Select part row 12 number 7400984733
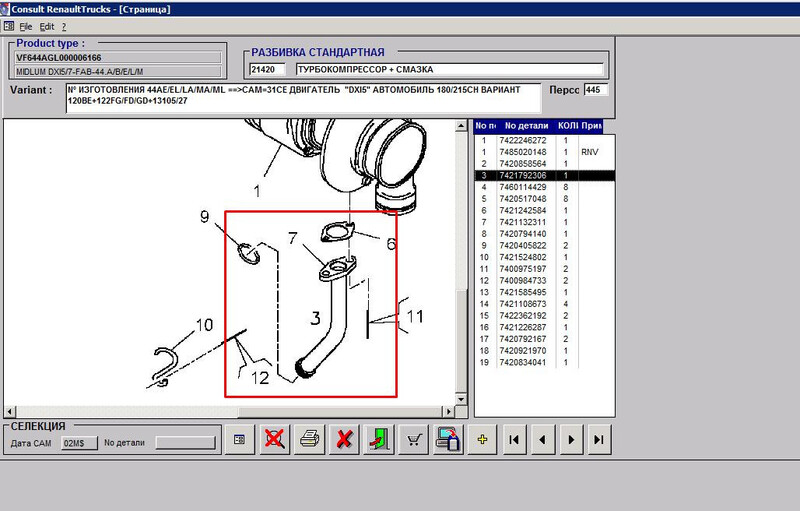The height and width of the screenshot is (511, 800). pos(544,280)
